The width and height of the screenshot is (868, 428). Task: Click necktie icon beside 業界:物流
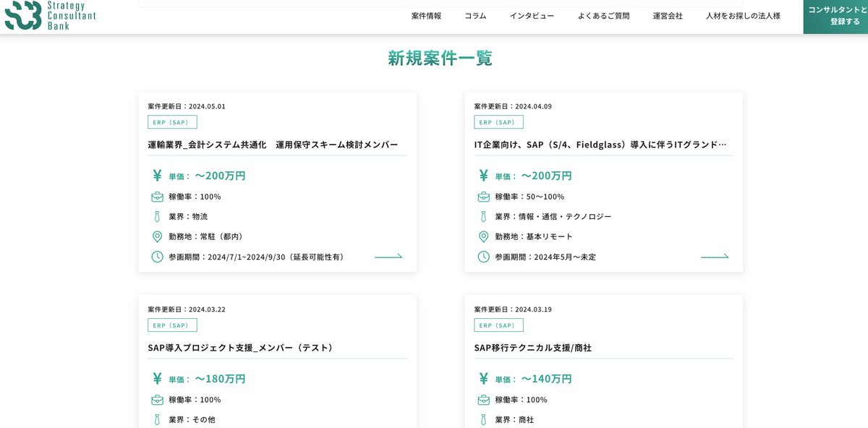click(157, 216)
